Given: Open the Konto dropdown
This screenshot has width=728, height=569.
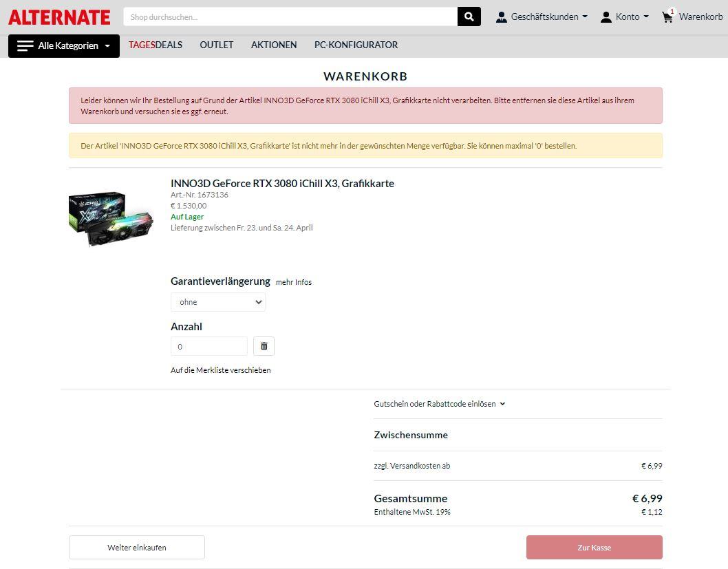Looking at the screenshot, I should (x=625, y=17).
